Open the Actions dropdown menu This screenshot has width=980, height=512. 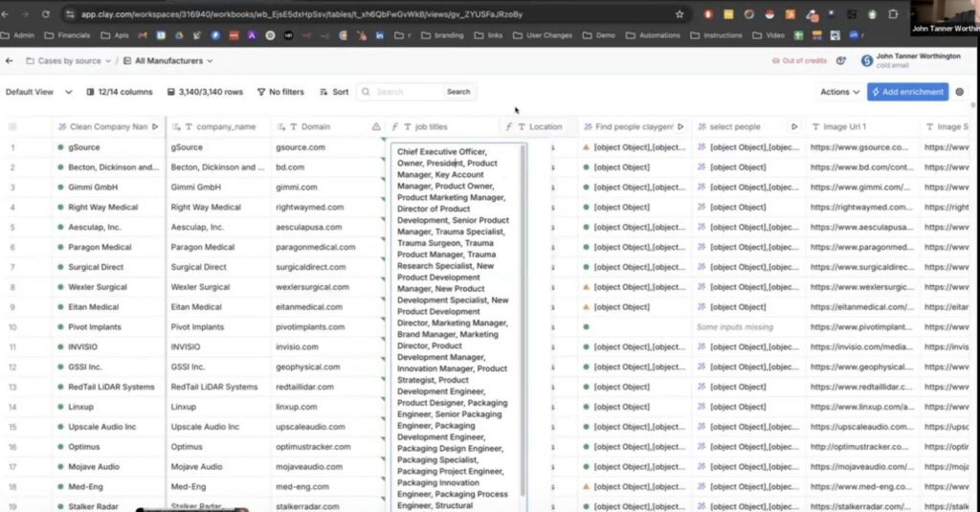pyautogui.click(x=840, y=92)
